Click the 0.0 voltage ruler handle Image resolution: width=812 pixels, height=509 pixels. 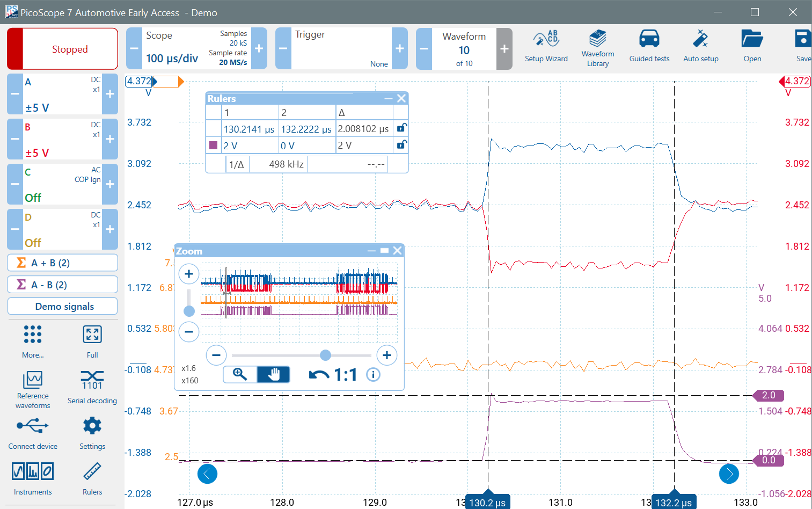(x=769, y=460)
